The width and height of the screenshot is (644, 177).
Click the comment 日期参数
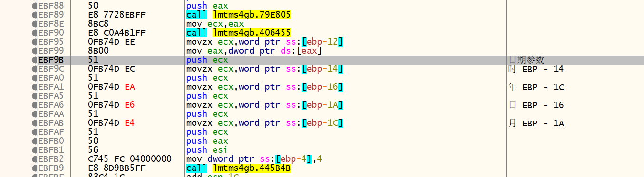(x=527, y=60)
